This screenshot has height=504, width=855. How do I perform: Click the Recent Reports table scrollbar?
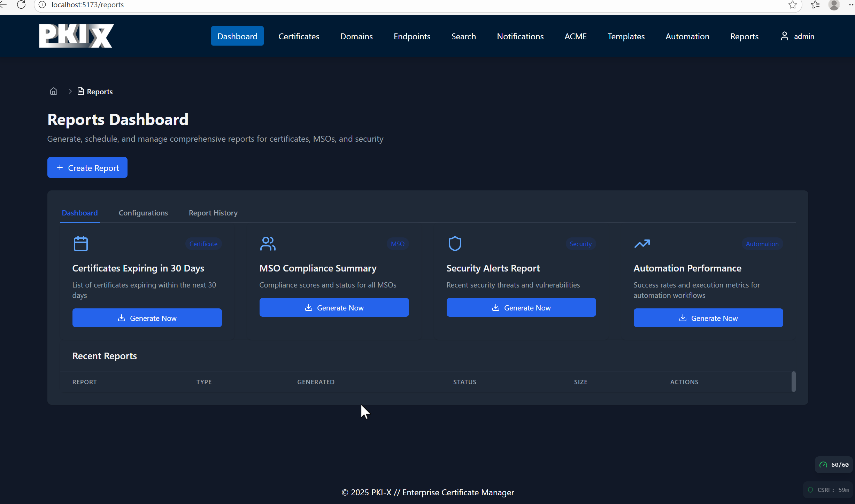793,381
